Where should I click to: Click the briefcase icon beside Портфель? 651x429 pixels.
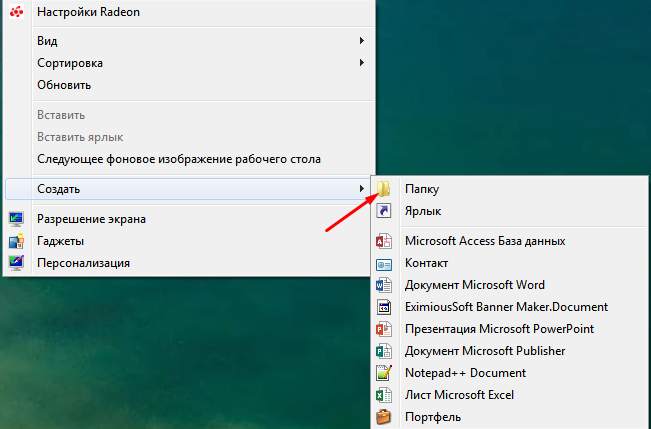pyautogui.click(x=384, y=417)
